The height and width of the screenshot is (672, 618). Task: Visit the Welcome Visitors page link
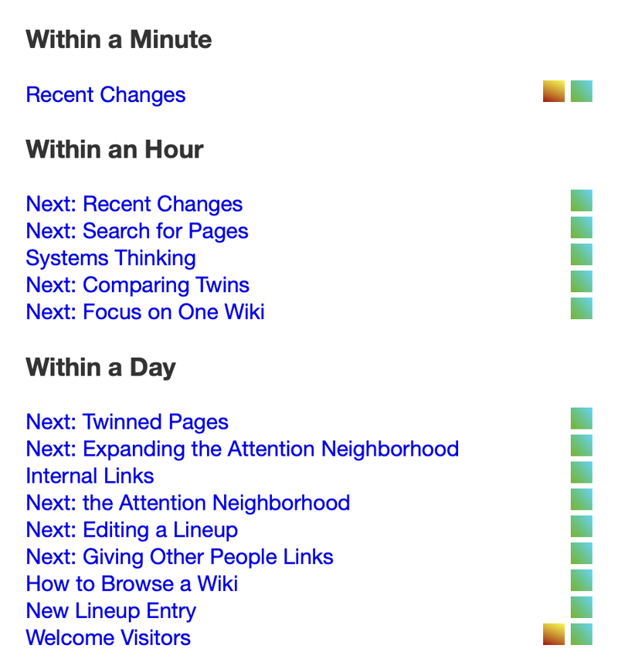108,638
